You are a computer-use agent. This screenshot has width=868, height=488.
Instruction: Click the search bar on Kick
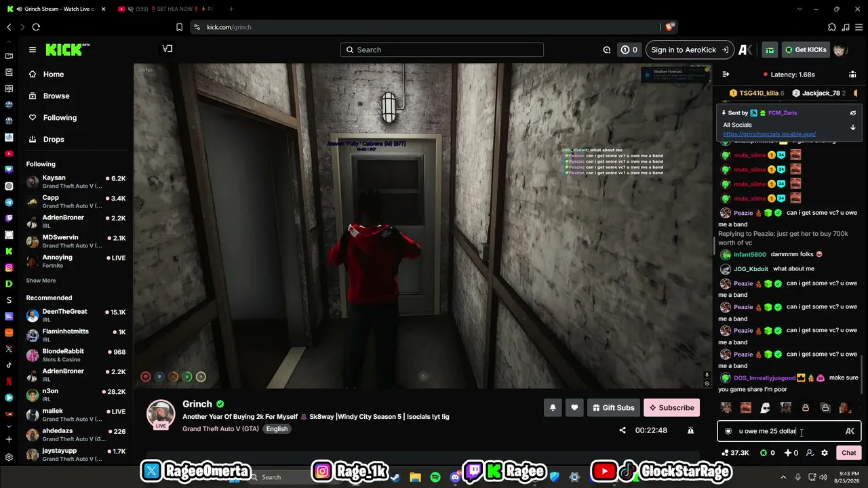coord(442,49)
